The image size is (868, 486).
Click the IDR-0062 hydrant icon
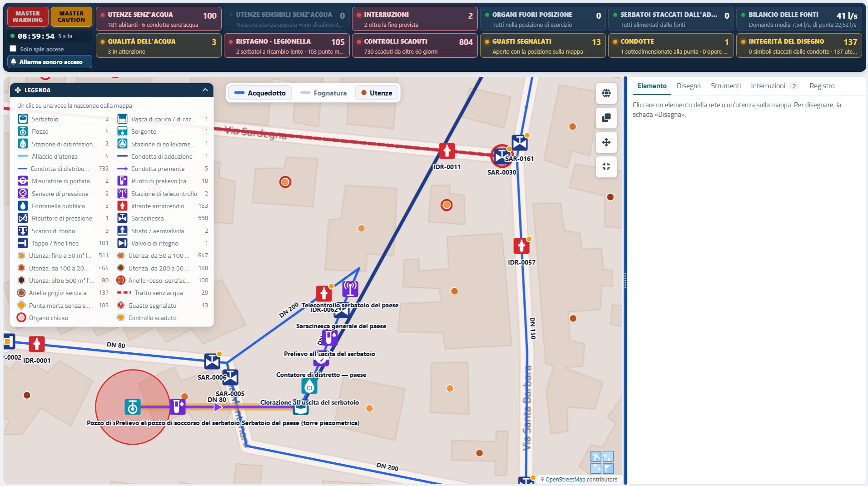coord(324,293)
